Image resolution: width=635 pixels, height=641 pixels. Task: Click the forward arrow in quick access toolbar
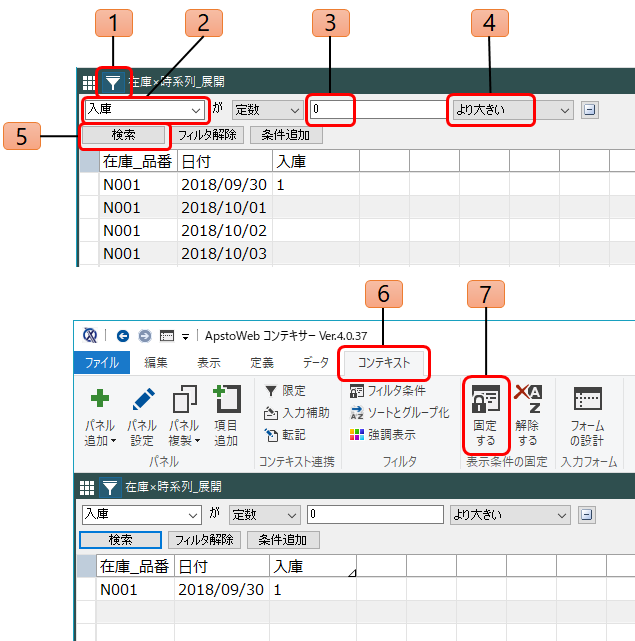[144, 336]
